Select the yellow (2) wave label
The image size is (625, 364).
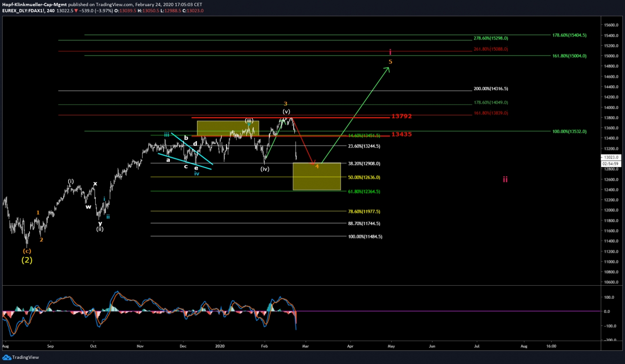pyautogui.click(x=27, y=260)
